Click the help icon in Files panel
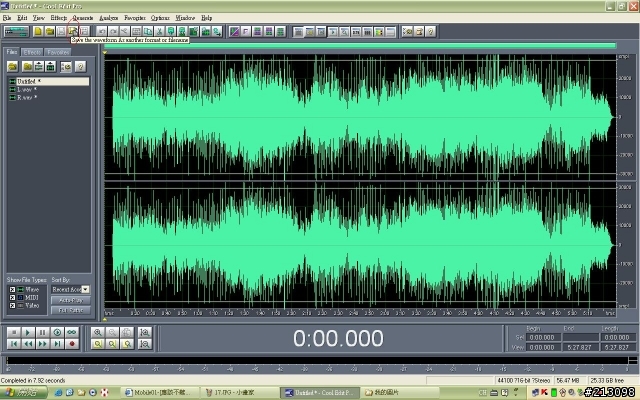The width and height of the screenshot is (640, 400). point(80,66)
